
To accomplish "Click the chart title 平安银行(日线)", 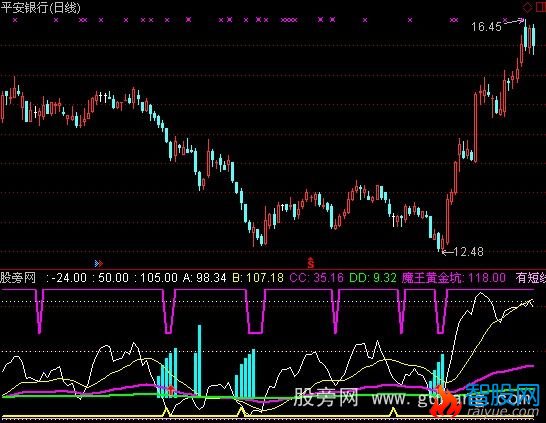I will pos(40,7).
